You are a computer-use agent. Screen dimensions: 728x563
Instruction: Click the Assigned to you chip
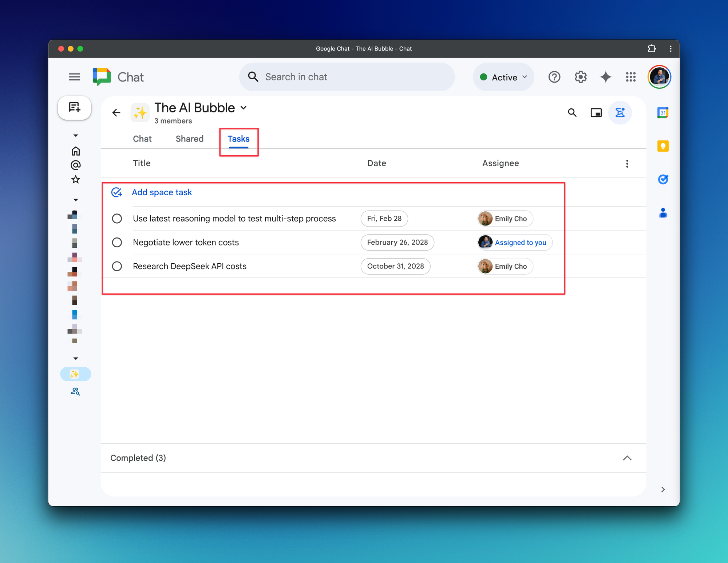coord(515,243)
